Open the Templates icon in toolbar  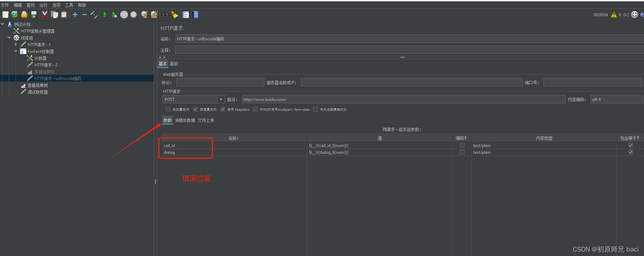[15, 15]
